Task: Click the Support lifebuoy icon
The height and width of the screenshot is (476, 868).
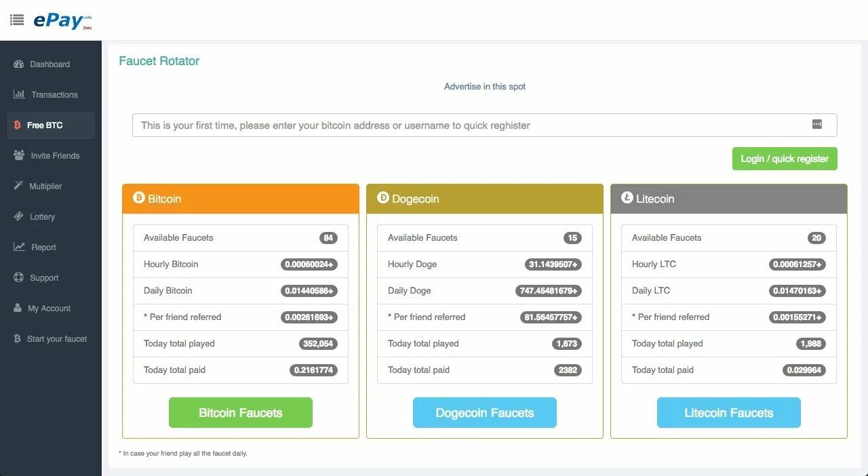Action: [19, 277]
